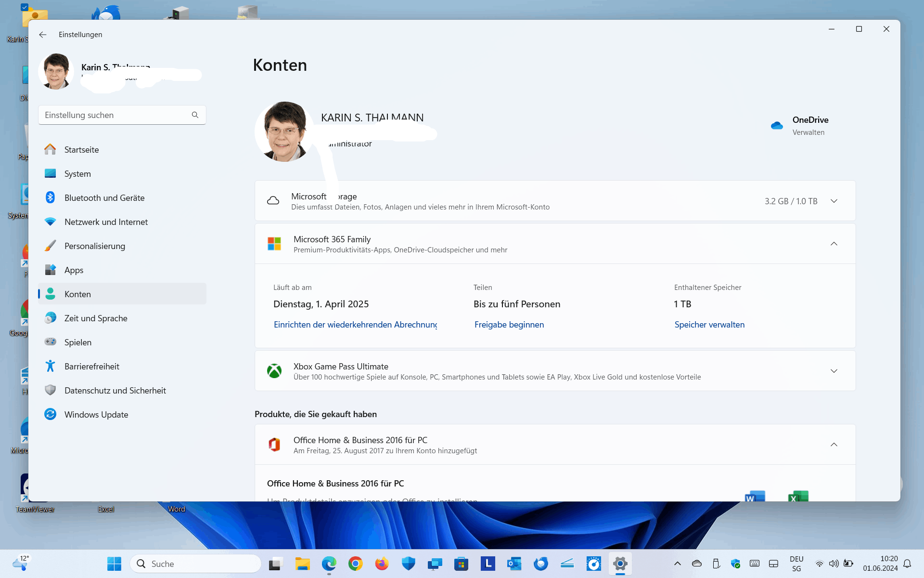Click the back arrow in Einstellungen
The width and height of the screenshot is (924, 578).
pos(43,35)
